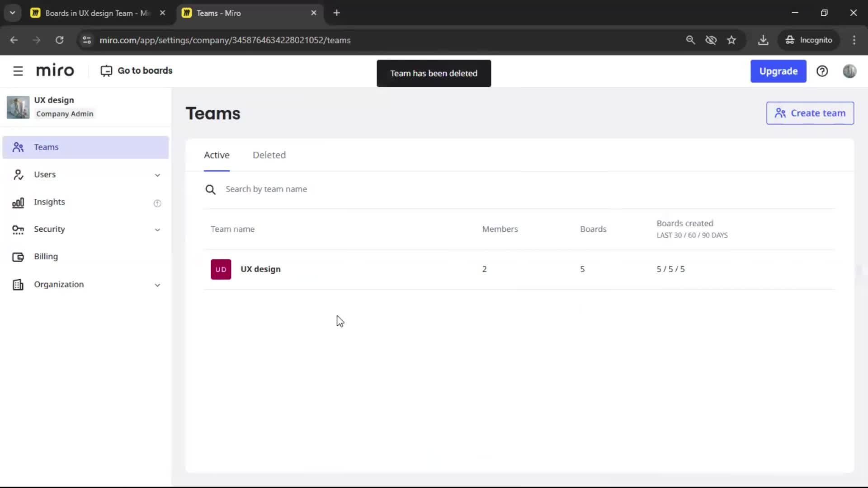Click the search magnifier icon
Screen dimensions: 868x488
click(x=210, y=189)
